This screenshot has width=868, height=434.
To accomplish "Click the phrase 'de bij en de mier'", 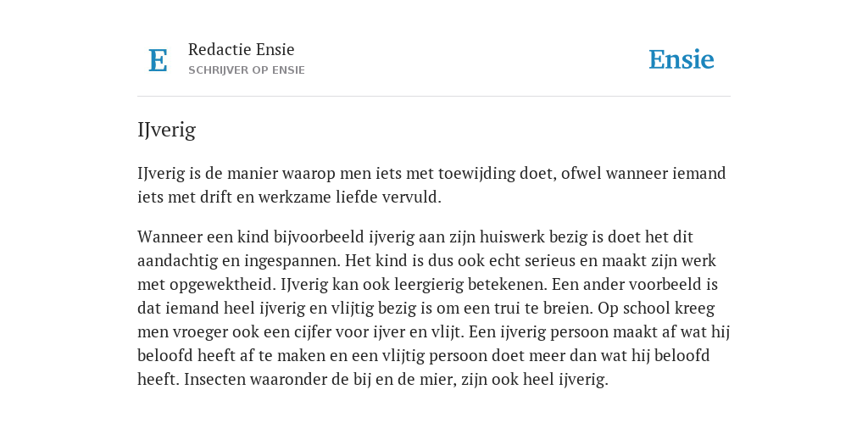I will 387,380.
